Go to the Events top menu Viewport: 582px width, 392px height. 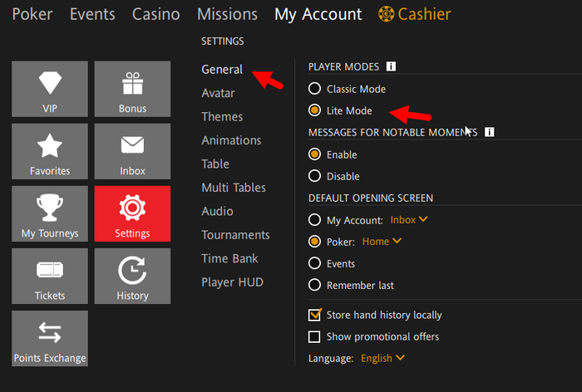tap(92, 14)
